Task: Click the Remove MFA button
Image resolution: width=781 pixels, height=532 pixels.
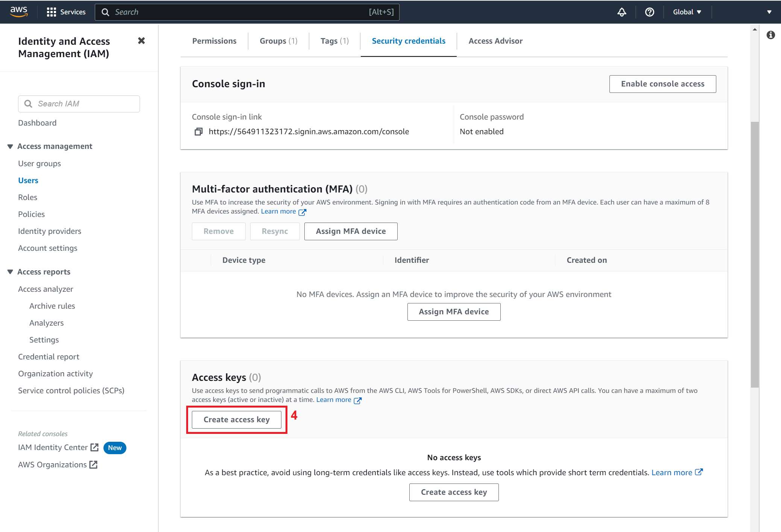Action: point(219,231)
